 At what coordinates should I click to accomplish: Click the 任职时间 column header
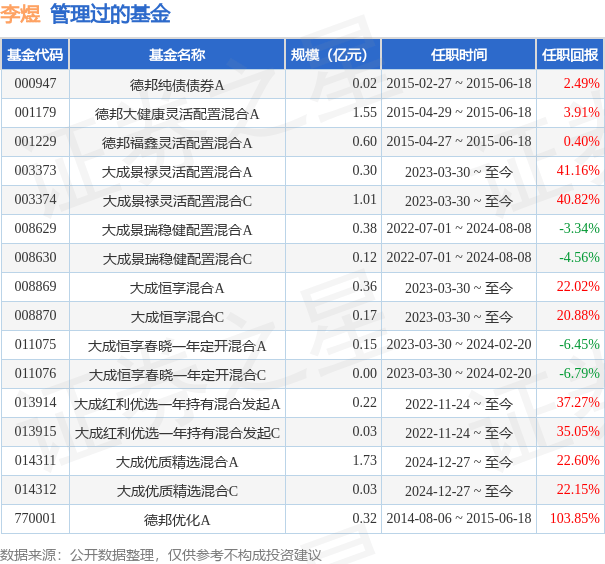(459, 54)
